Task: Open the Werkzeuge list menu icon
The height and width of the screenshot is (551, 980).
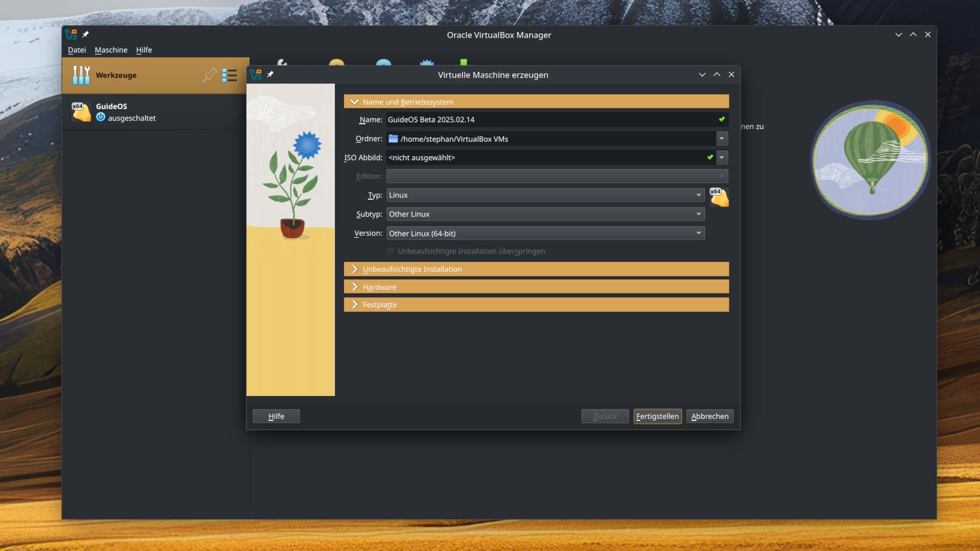Action: click(x=230, y=76)
